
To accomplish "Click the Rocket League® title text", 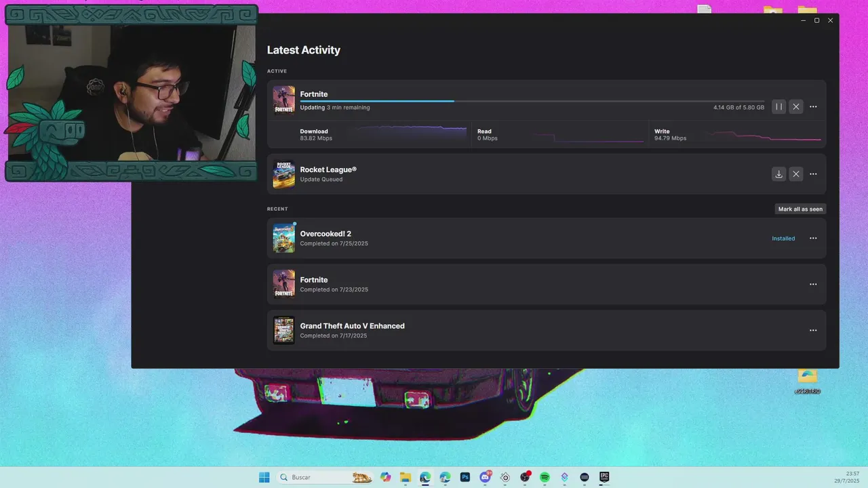I will [328, 169].
